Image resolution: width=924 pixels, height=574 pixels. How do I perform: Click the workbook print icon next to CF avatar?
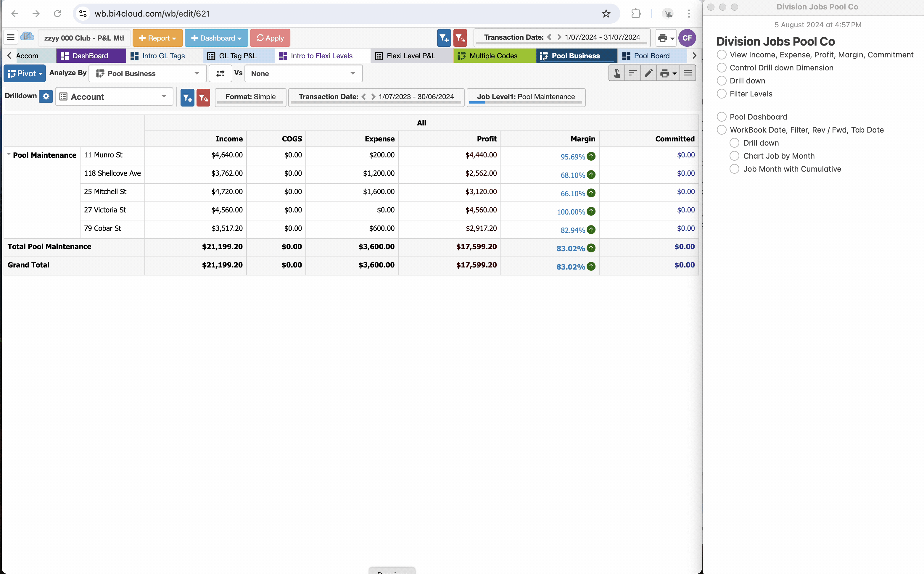[666, 38]
